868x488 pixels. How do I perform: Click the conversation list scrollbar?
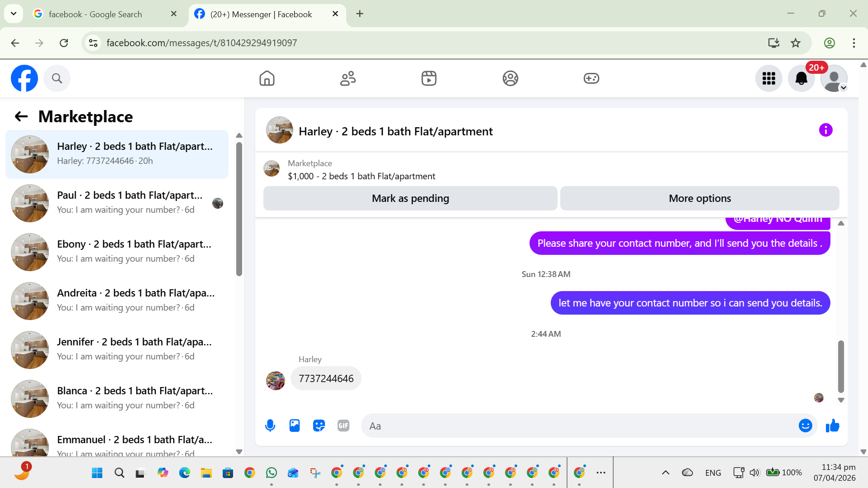(239, 209)
